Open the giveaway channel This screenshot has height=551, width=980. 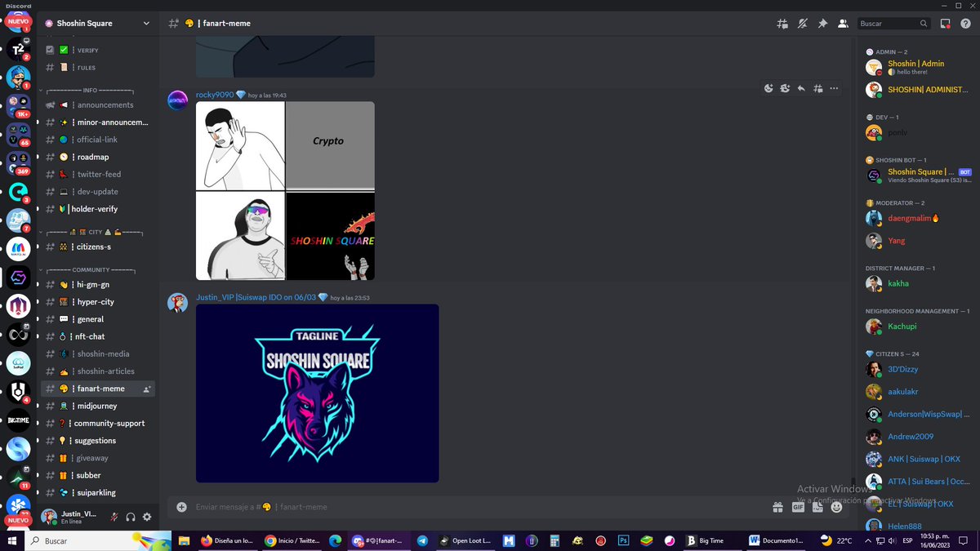[98, 458]
